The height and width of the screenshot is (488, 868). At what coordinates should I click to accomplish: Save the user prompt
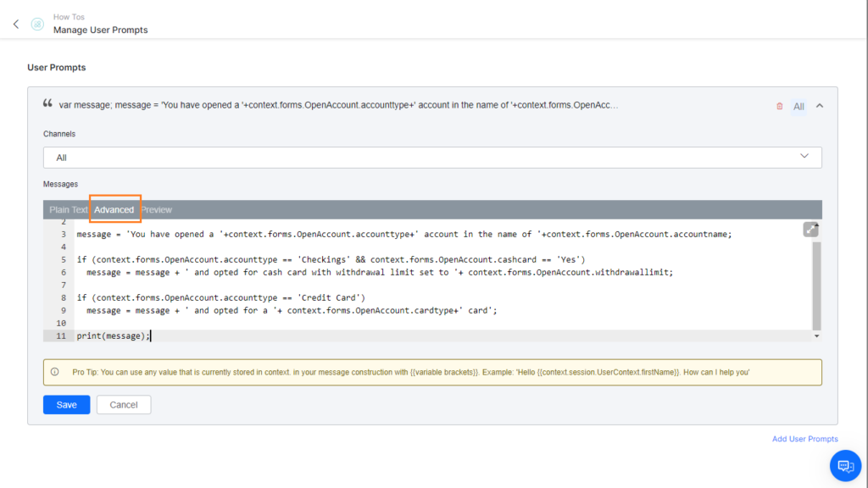(x=66, y=404)
